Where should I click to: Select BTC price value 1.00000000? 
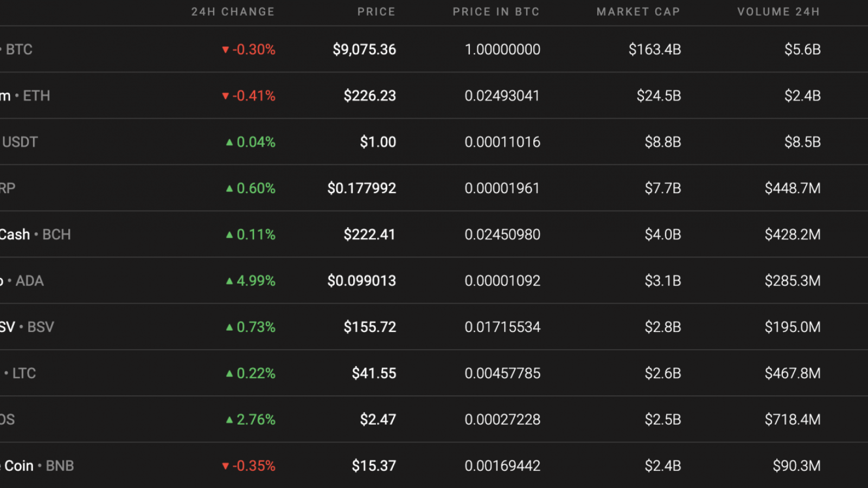point(503,49)
